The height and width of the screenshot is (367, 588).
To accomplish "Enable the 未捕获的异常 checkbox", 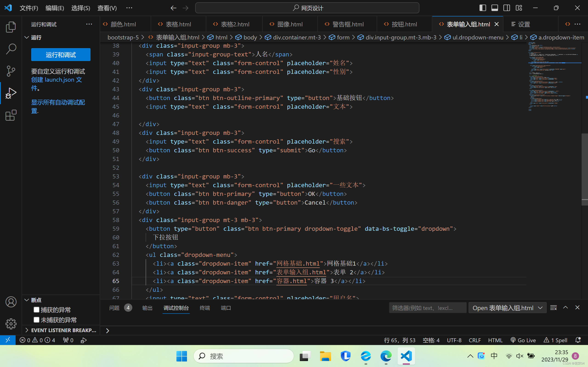I will pos(37,320).
